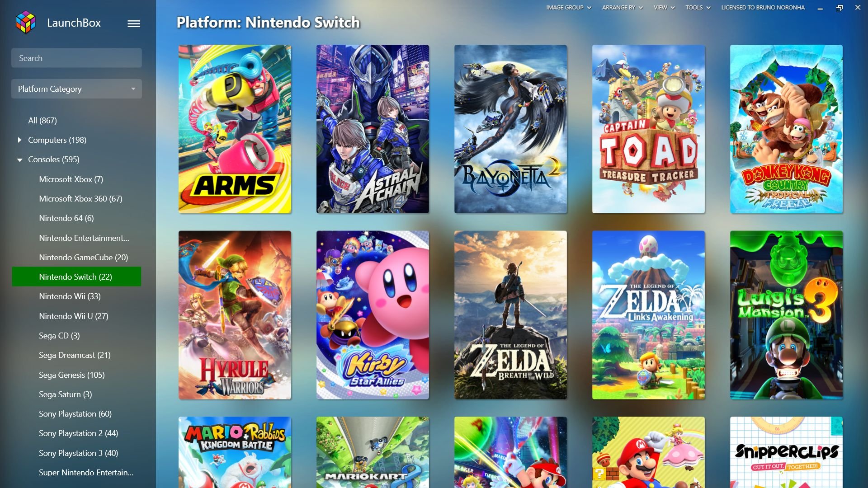The height and width of the screenshot is (488, 868).
Task: Select Sega Genesis platform
Action: tap(72, 375)
